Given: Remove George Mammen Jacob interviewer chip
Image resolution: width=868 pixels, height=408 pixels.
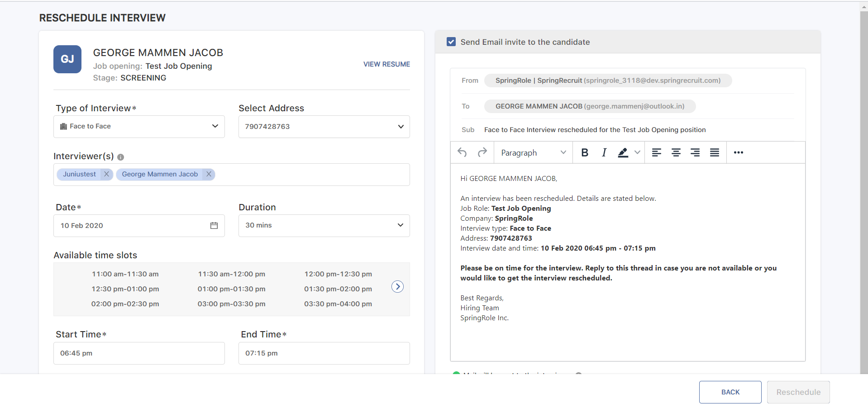Looking at the screenshot, I should pos(209,174).
